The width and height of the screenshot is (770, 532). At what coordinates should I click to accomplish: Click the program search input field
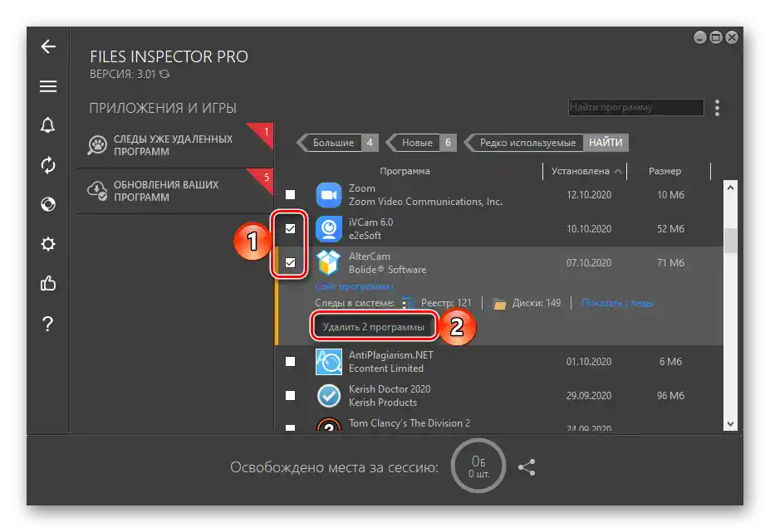(636, 108)
